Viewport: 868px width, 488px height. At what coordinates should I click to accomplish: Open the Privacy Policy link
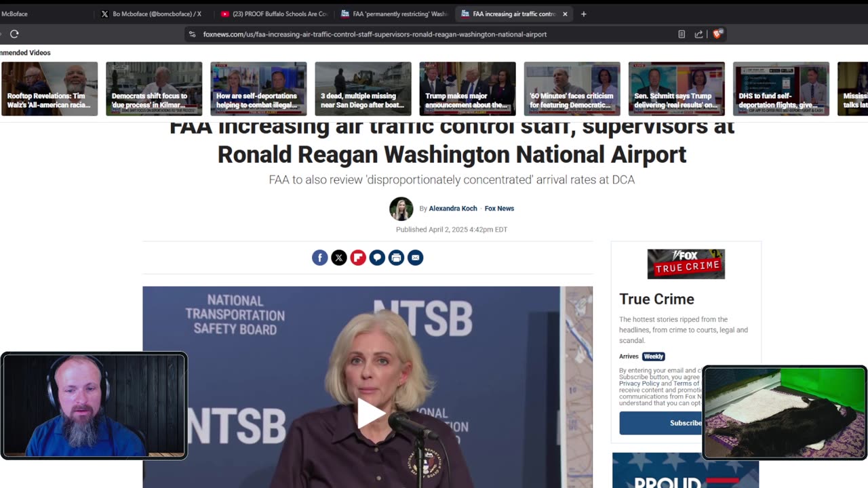point(639,384)
